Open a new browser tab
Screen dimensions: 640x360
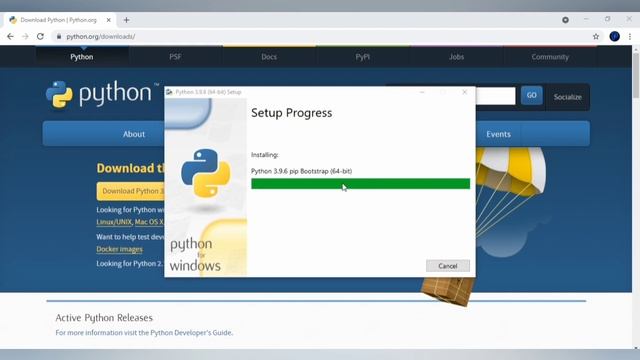pos(127,20)
